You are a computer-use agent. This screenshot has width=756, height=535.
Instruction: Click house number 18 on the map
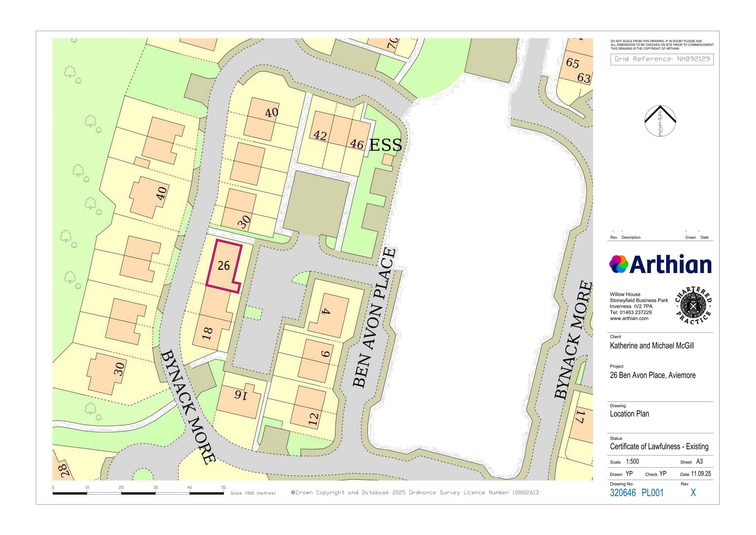coord(207,333)
